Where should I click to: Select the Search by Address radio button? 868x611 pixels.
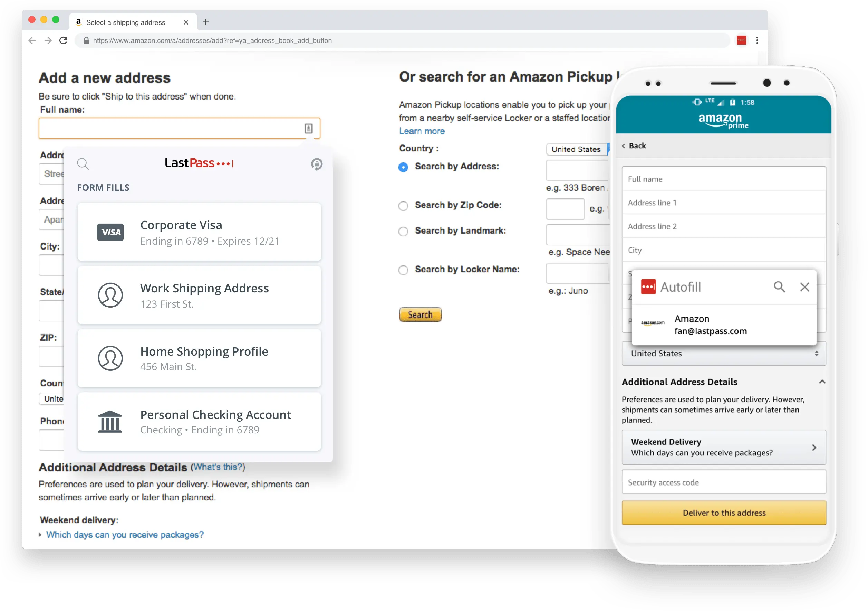click(403, 166)
